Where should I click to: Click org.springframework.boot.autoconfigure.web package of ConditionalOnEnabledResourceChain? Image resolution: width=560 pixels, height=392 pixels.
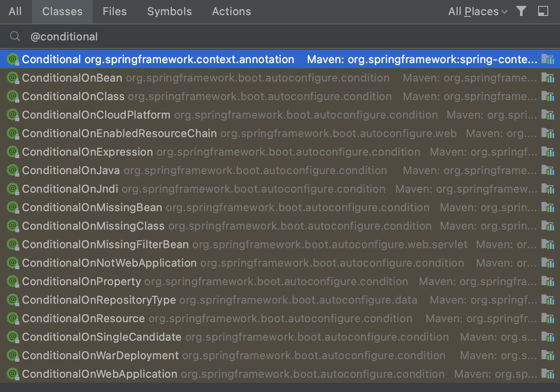click(x=338, y=133)
